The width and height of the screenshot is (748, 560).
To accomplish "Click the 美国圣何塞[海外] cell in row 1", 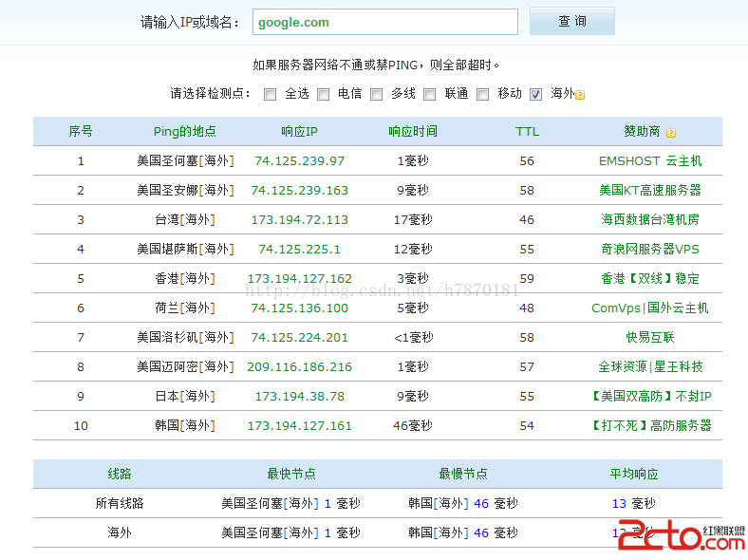I will [185, 161].
